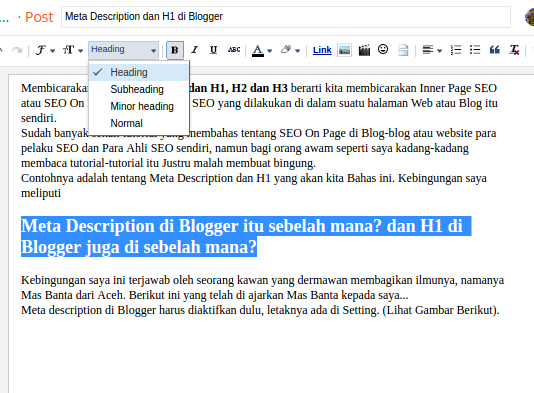Insert jump break icon
The width and height of the screenshot is (534, 393).
click(x=403, y=50)
